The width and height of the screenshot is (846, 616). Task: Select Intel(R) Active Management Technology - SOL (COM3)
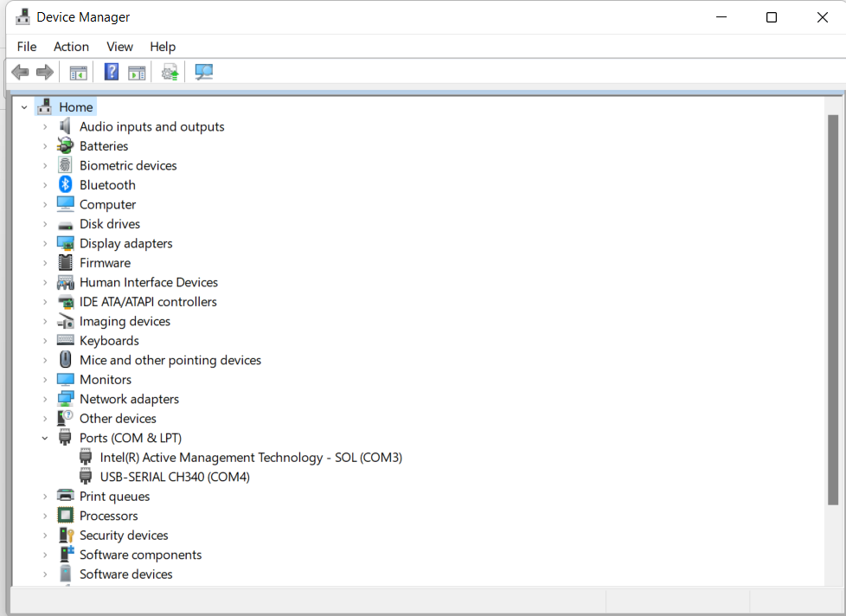pyautogui.click(x=251, y=458)
